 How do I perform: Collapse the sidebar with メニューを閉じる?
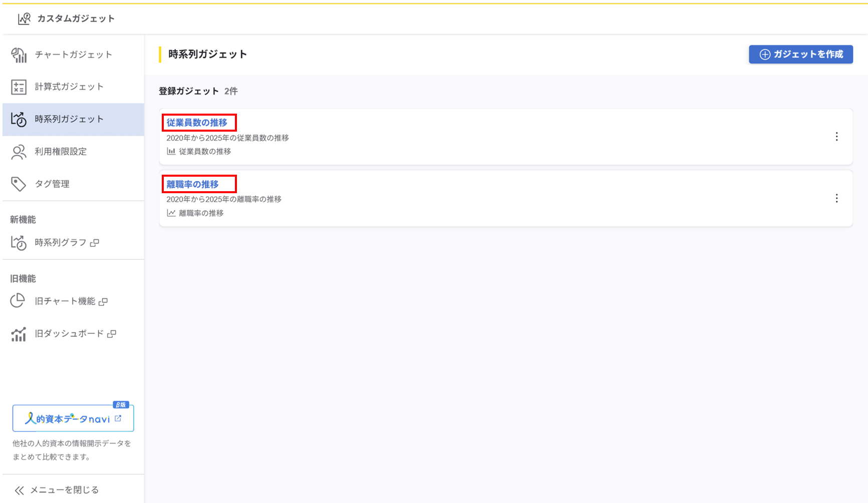point(57,490)
